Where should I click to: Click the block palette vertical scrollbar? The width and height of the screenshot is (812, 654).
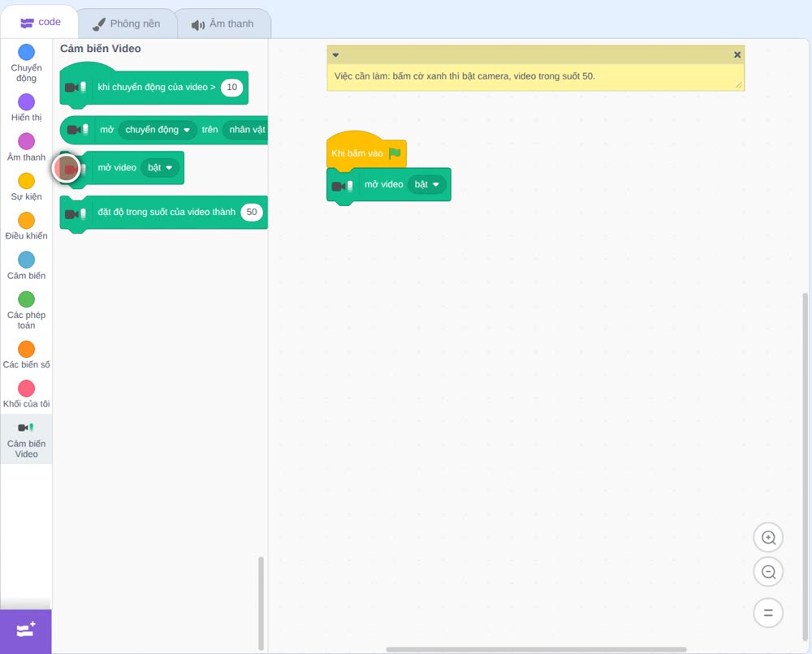point(261,603)
